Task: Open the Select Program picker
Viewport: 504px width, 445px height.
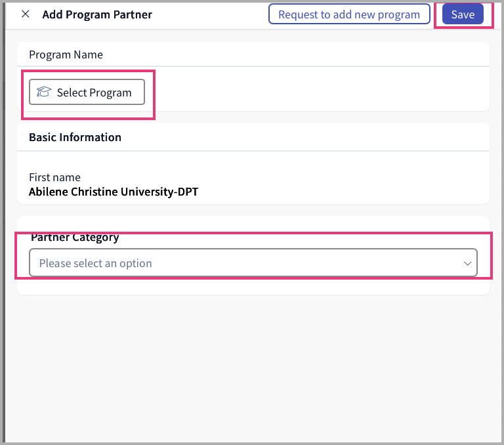Action: tap(87, 93)
